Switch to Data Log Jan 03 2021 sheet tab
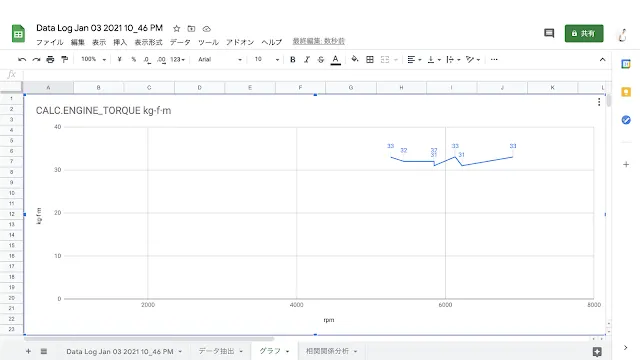The height and width of the screenshot is (360, 640). tap(120, 351)
